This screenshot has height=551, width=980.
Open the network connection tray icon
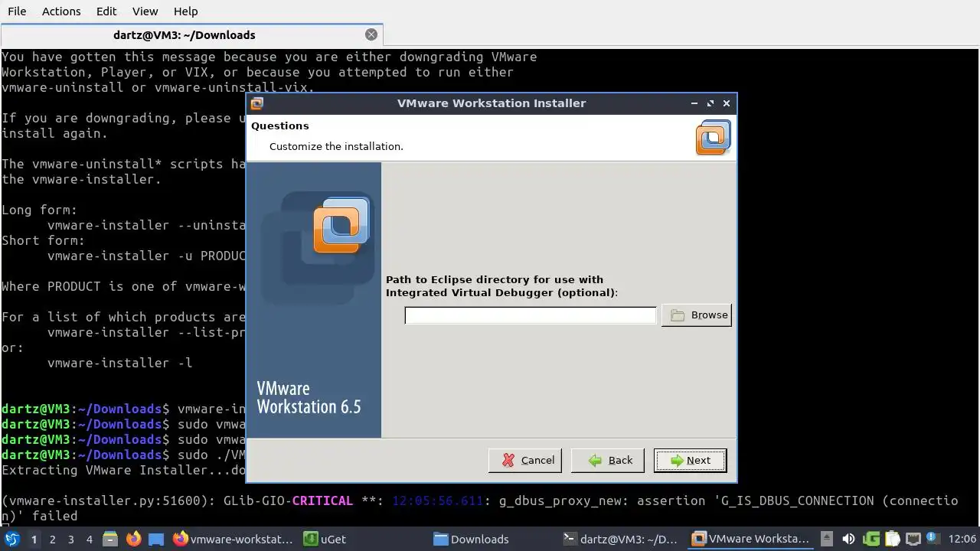(913, 540)
